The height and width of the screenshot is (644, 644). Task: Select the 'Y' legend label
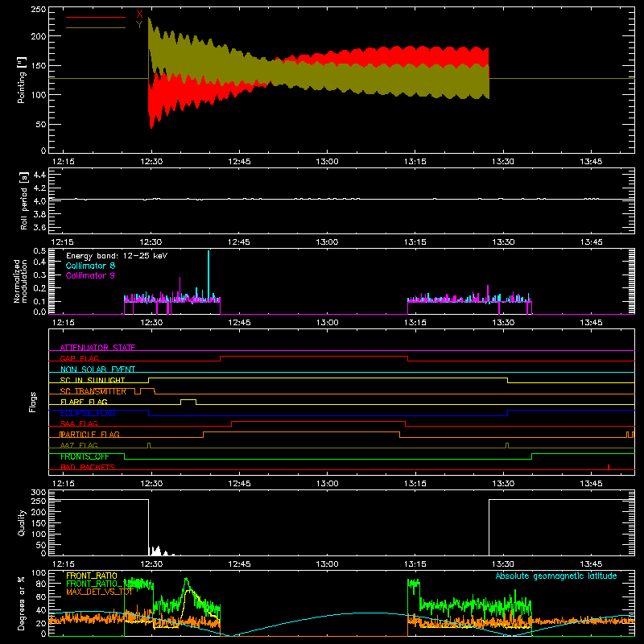[139, 25]
